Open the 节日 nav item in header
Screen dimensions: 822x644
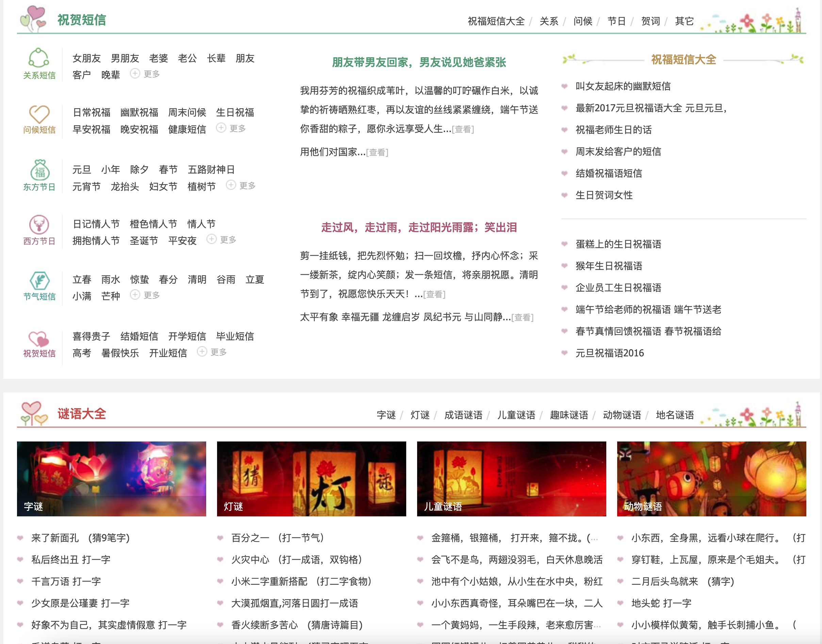click(x=616, y=21)
